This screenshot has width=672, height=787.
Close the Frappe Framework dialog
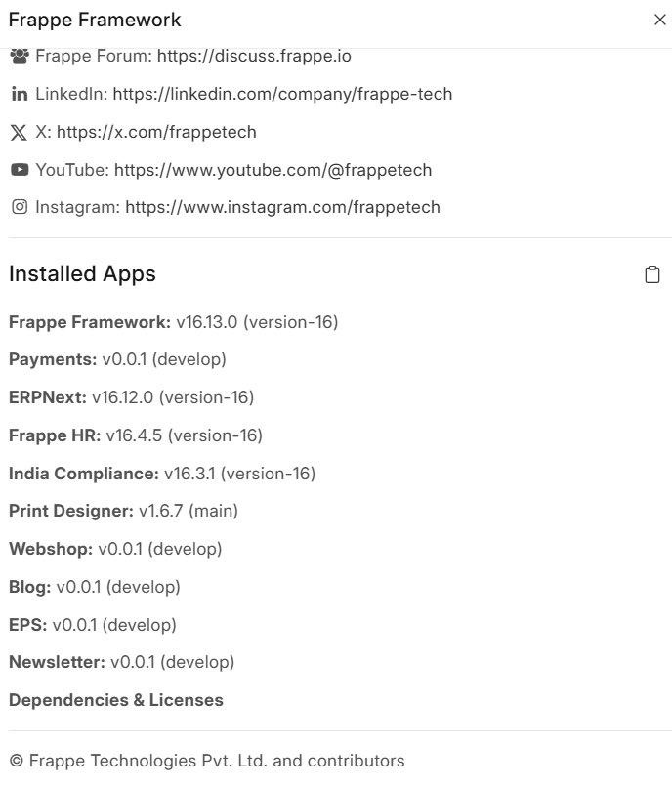point(659,20)
